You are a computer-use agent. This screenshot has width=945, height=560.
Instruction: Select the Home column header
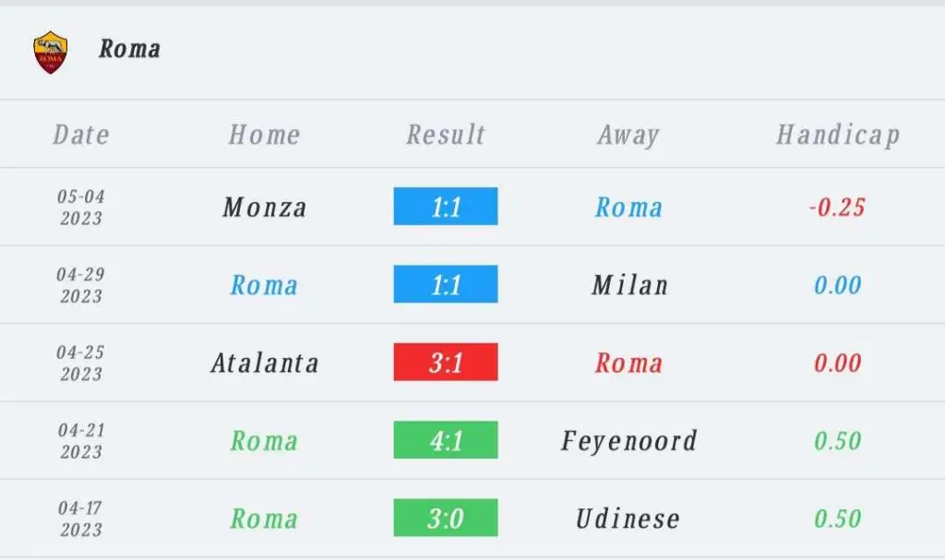264,135
